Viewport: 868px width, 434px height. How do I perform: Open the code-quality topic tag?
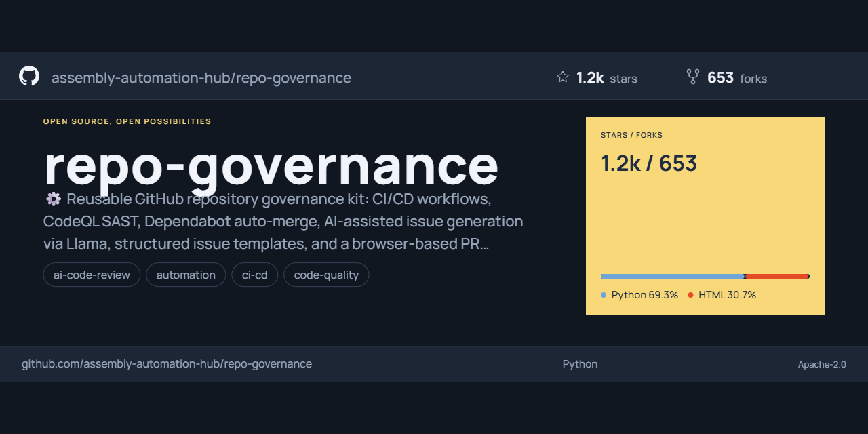(x=326, y=275)
